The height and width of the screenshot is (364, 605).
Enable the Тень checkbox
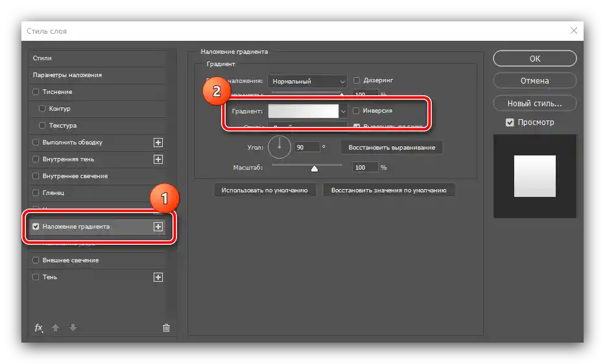click(x=36, y=277)
